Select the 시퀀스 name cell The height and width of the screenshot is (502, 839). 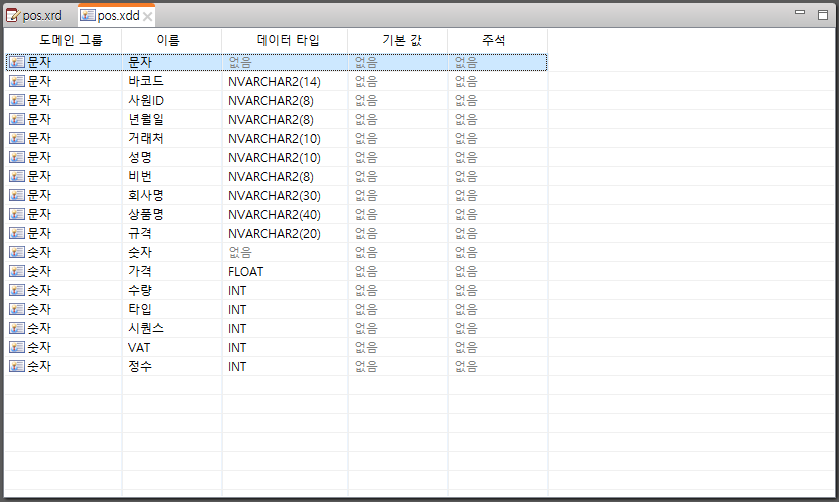(x=172, y=328)
